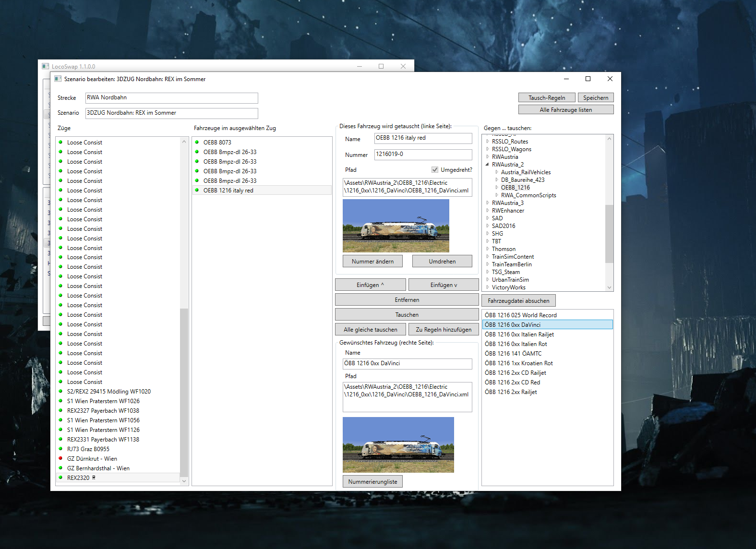Click the Speichern button to save
The height and width of the screenshot is (549, 756).
point(595,97)
